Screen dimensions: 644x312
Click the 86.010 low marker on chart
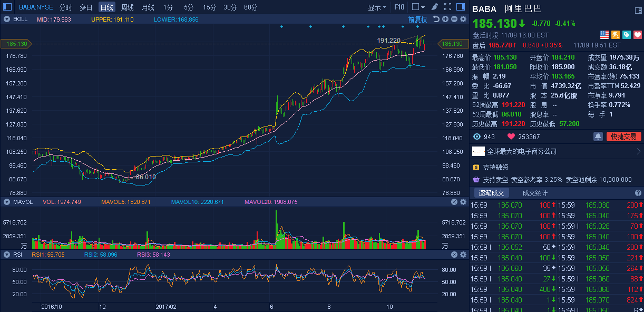(x=146, y=177)
